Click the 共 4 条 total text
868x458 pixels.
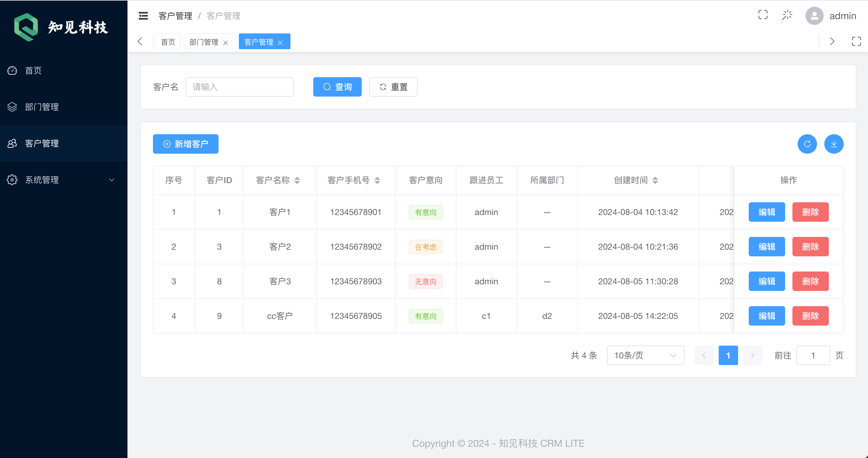(x=584, y=355)
